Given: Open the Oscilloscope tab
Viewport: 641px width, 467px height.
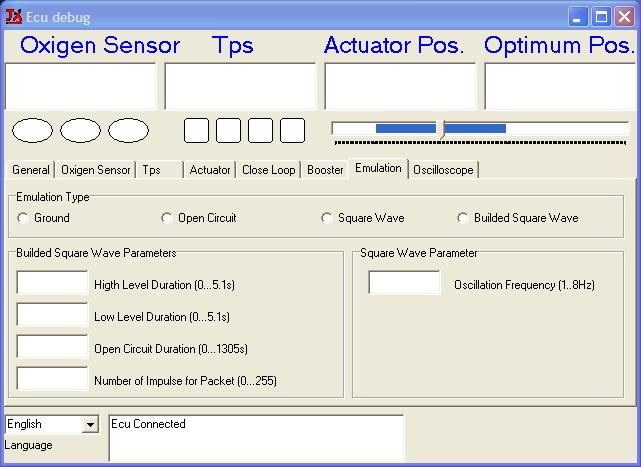Looking at the screenshot, I should (443, 170).
